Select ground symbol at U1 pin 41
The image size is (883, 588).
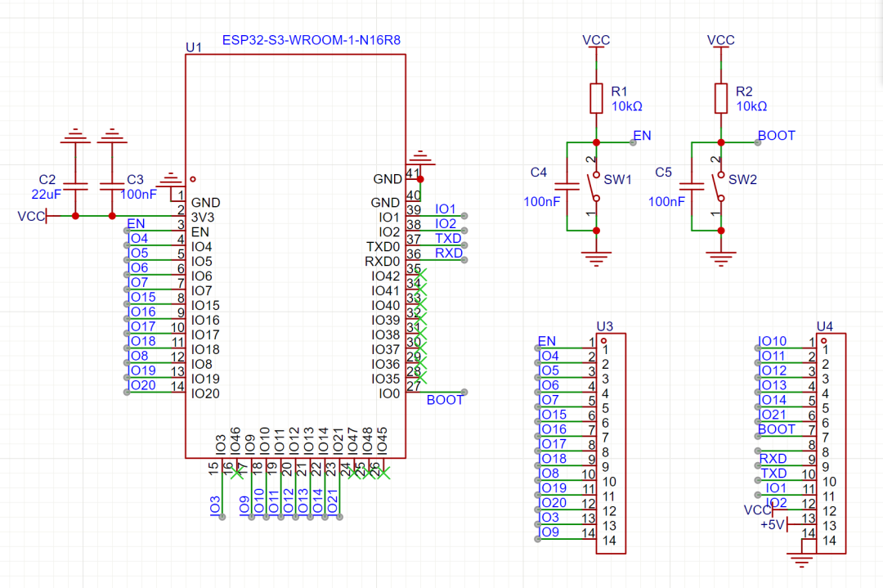421,158
